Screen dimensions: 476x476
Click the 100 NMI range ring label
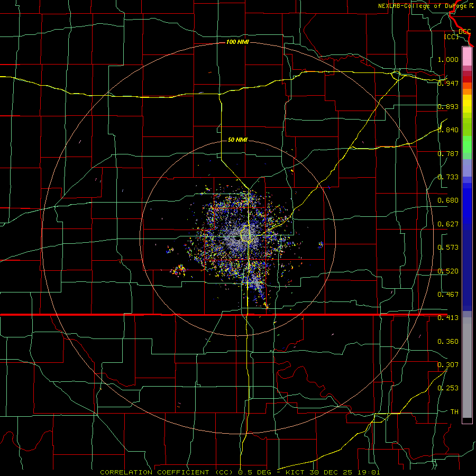point(237,42)
